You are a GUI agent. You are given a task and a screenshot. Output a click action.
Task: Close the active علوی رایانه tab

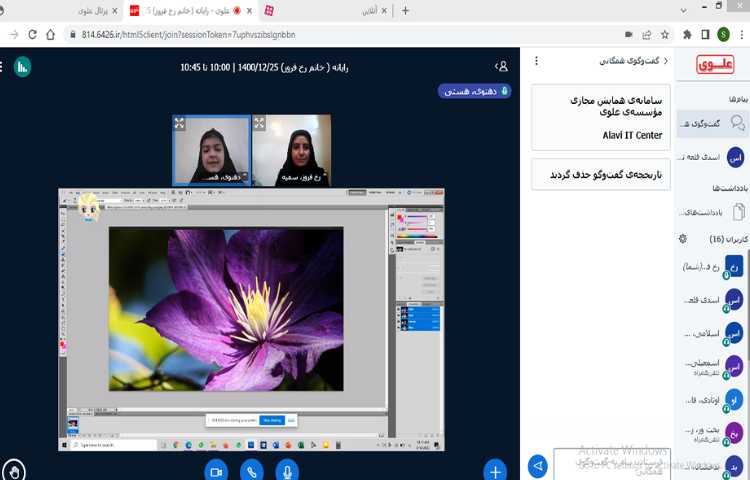249,11
